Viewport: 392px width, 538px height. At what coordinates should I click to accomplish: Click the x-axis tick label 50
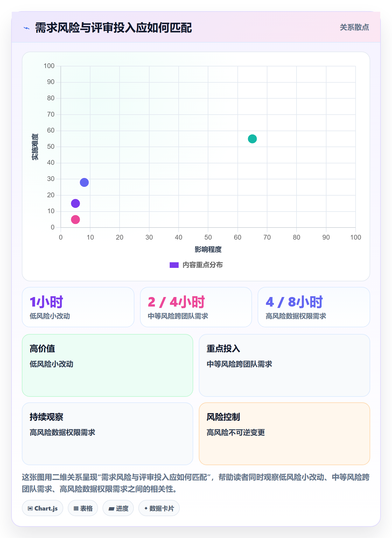click(208, 237)
